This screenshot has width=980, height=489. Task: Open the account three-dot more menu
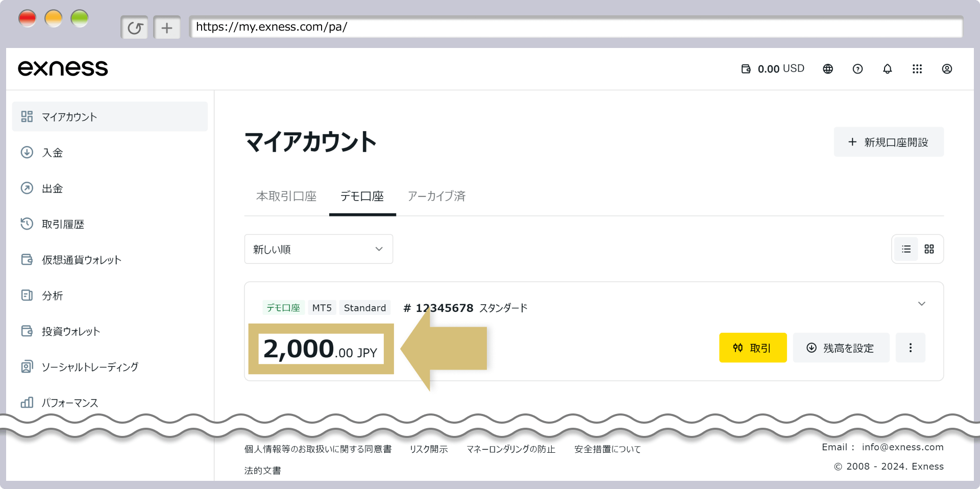coord(911,348)
